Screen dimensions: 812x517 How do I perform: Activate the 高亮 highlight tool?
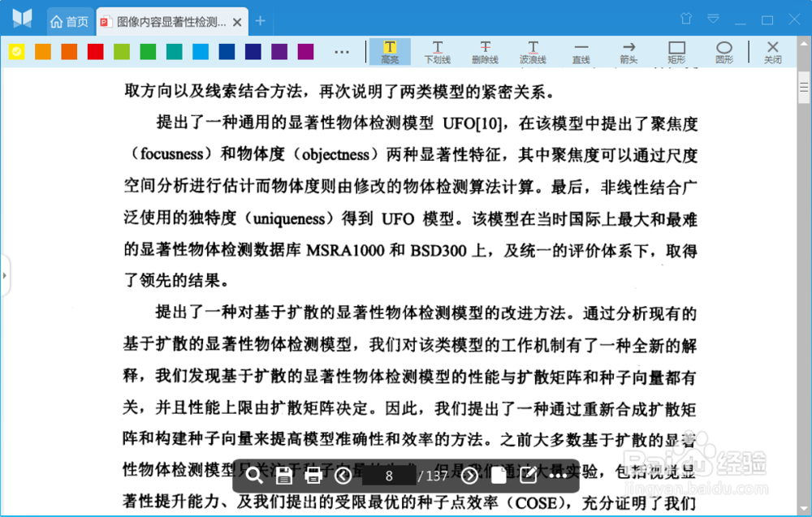pos(390,52)
